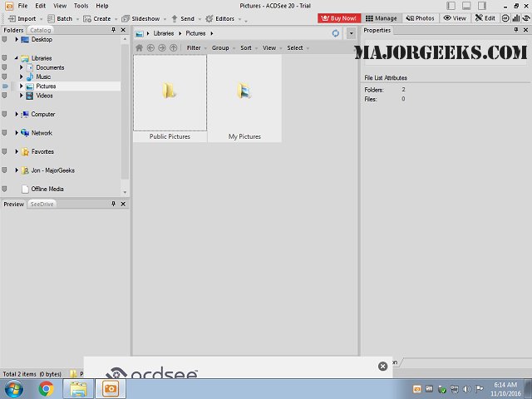Close the Preview pane
Image resolution: width=532 pixels, height=399 pixels.
tap(123, 204)
